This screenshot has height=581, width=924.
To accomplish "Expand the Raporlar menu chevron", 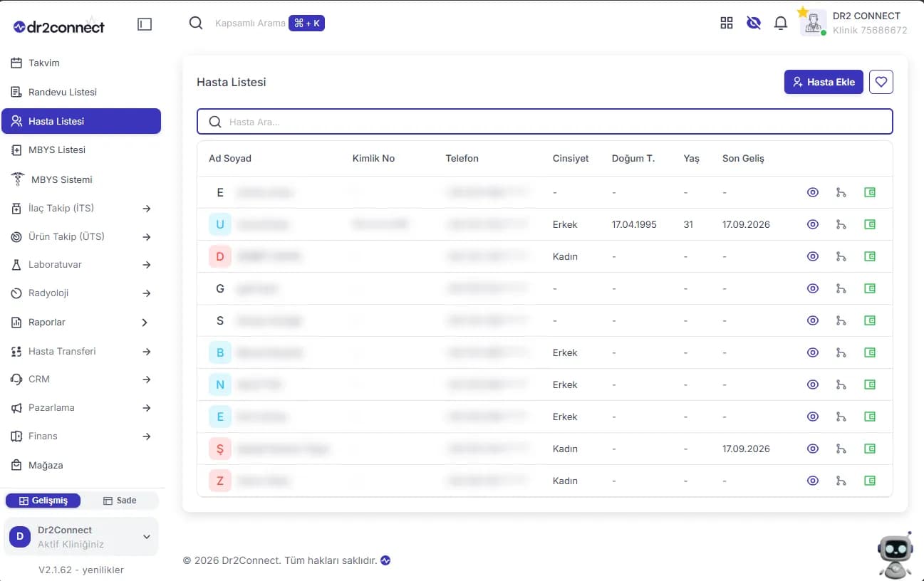I will point(145,323).
